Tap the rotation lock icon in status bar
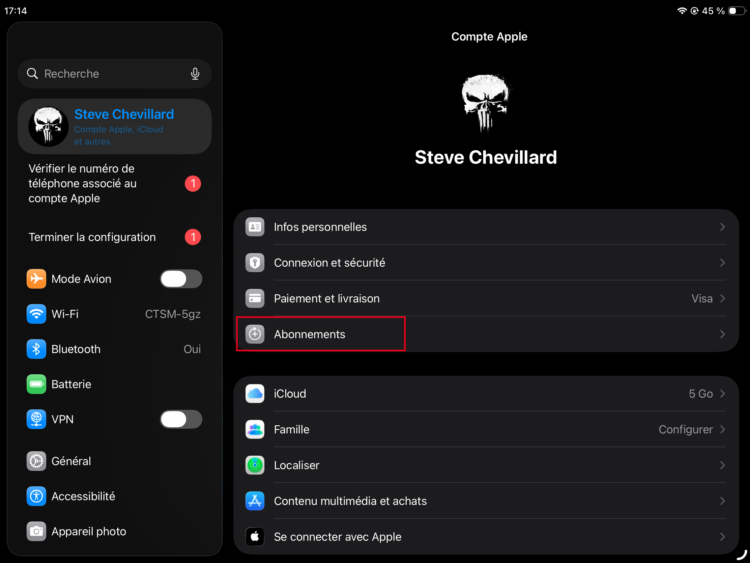This screenshot has width=750, height=563. coord(695,11)
